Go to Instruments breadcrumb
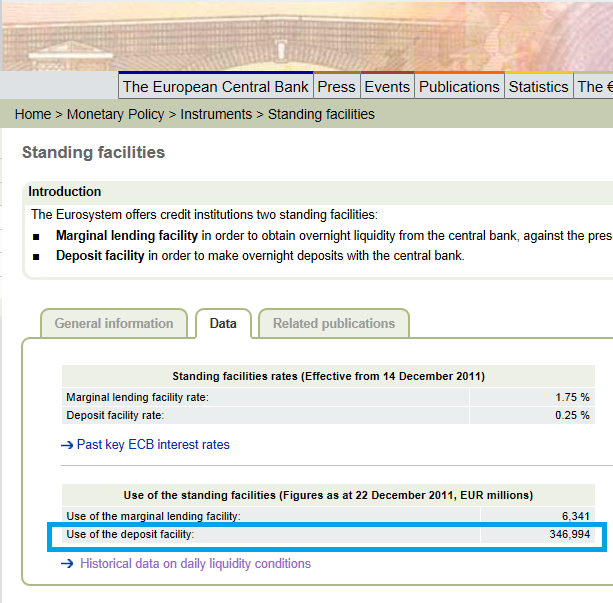 coord(216,114)
